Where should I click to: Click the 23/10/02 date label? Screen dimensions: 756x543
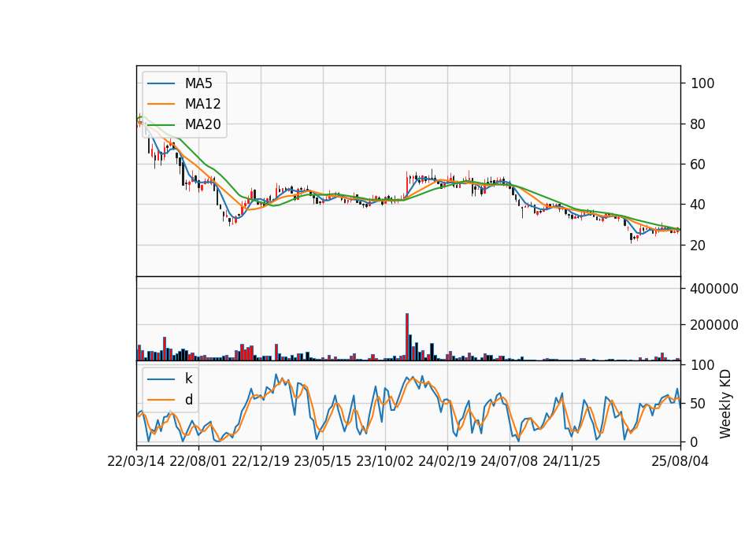(385, 461)
